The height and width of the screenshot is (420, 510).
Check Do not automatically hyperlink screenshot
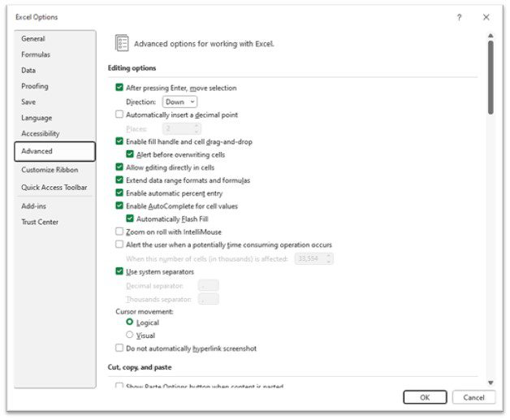(x=119, y=348)
